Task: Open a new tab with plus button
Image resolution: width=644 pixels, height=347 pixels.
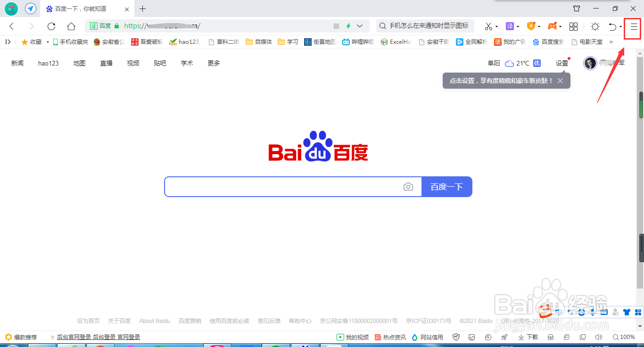Action: click(143, 8)
